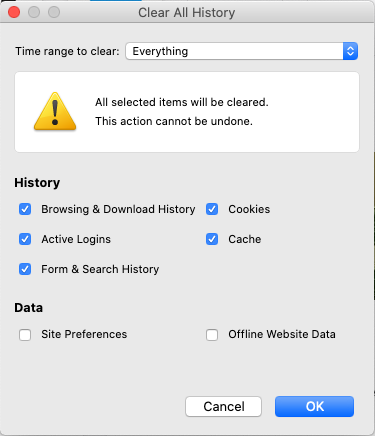This screenshot has height=436, width=375.
Task: Click the 'History' section heading
Action: pos(37,183)
